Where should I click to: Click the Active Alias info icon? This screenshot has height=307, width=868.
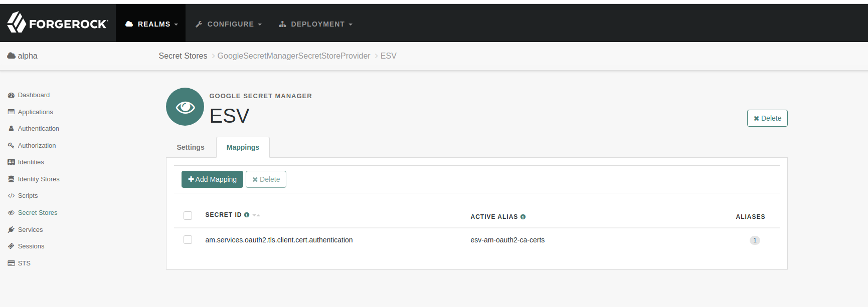click(x=523, y=217)
